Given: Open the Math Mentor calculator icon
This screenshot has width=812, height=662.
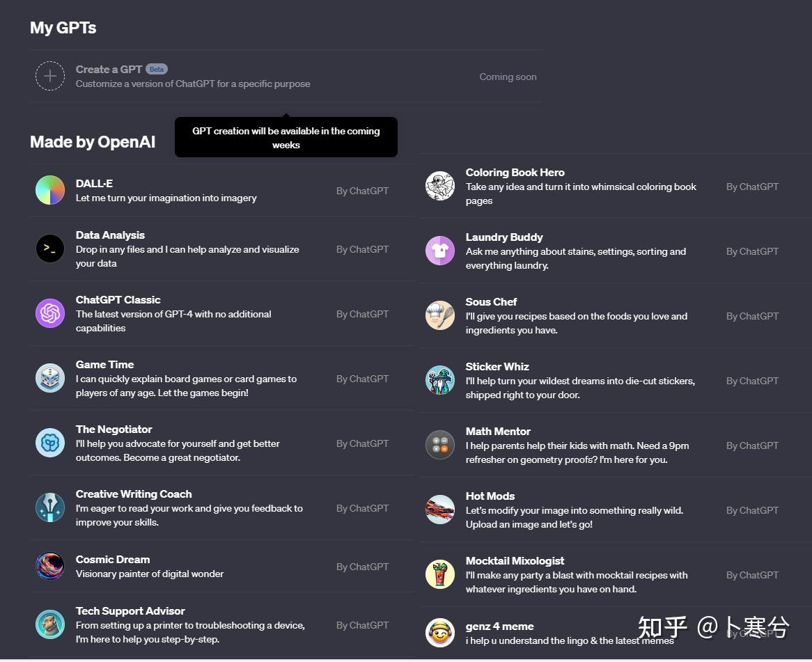Looking at the screenshot, I should click(440, 445).
